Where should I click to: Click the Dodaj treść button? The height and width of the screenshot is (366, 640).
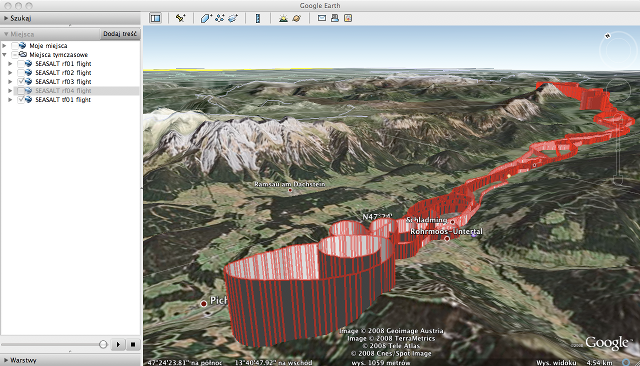[120, 34]
